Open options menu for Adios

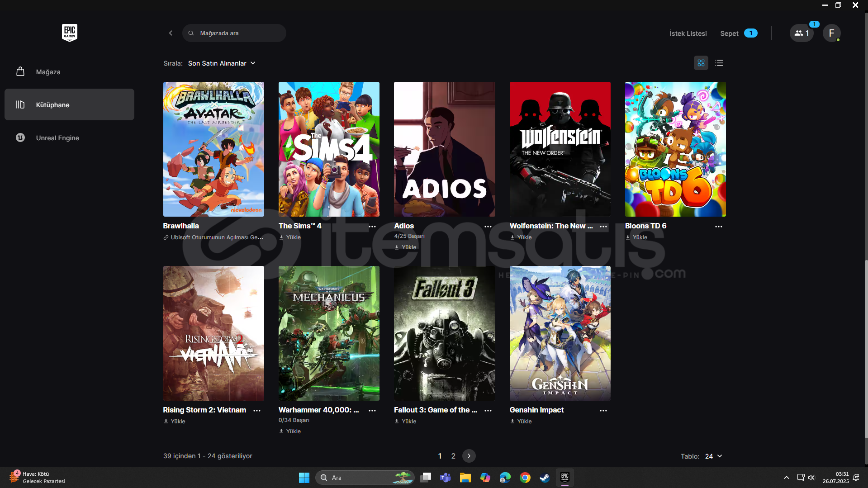coord(488,227)
